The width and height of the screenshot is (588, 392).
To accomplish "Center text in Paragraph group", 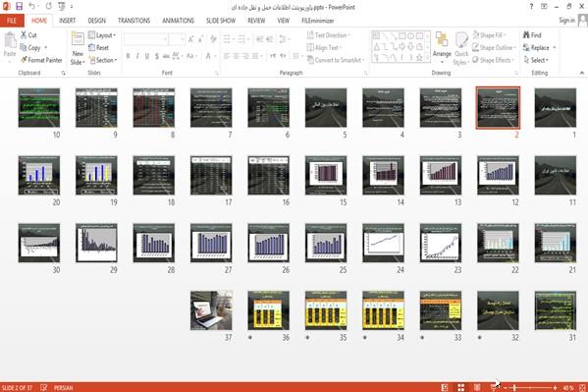I will [237, 56].
